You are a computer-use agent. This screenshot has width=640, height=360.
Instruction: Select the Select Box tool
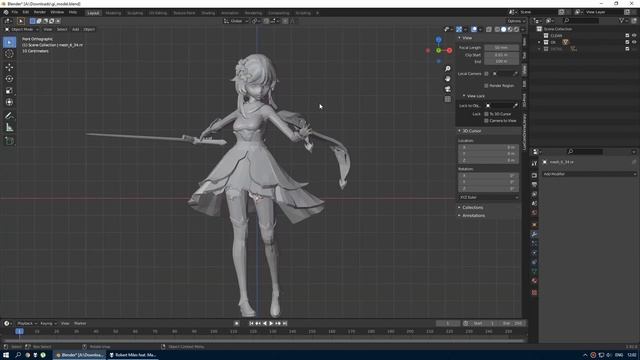tap(9, 42)
